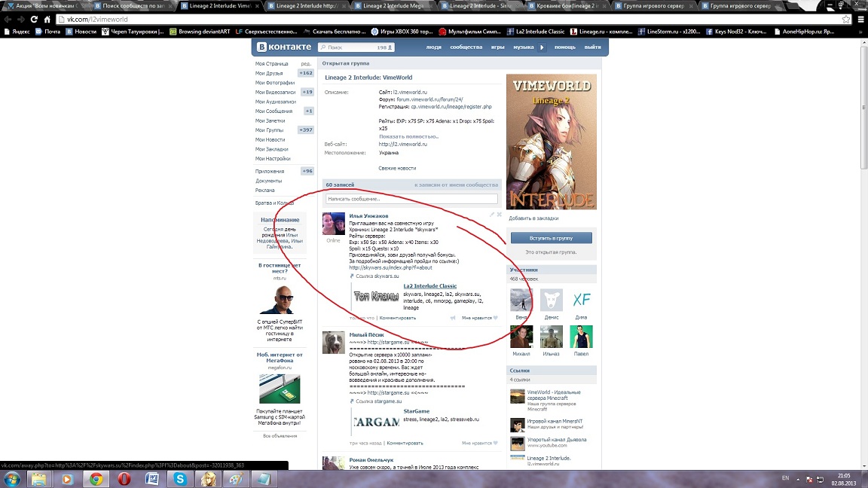Click Вступить в группу button

(x=552, y=238)
